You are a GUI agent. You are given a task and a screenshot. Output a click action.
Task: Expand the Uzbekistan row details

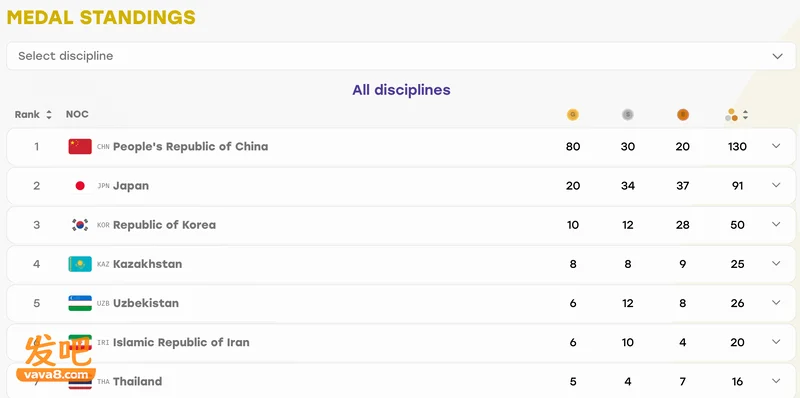click(x=776, y=303)
